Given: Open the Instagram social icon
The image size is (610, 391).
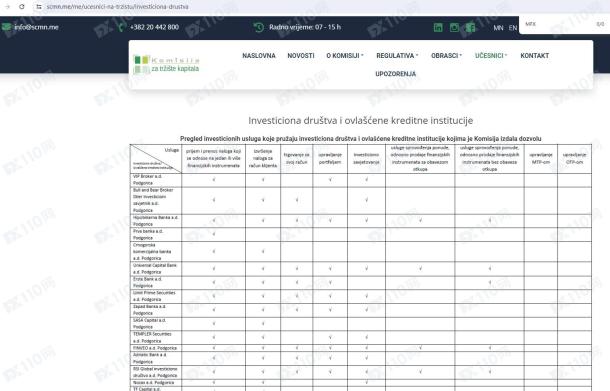Looking at the screenshot, I should pyautogui.click(x=454, y=27).
